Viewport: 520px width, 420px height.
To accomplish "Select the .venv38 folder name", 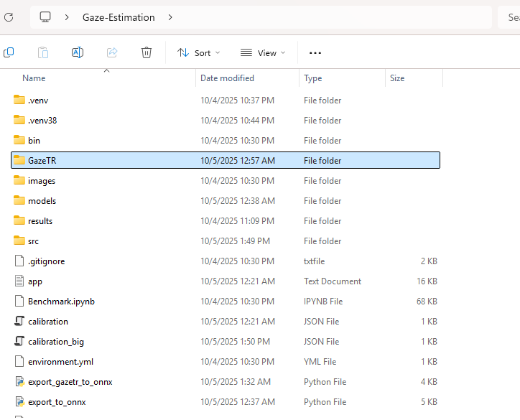I will 42,121.
